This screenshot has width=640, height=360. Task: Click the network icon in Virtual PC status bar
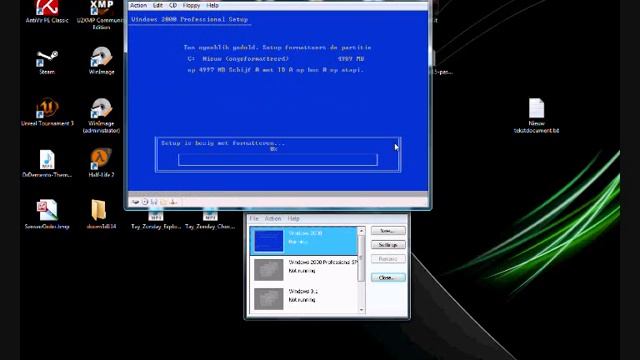[173, 202]
